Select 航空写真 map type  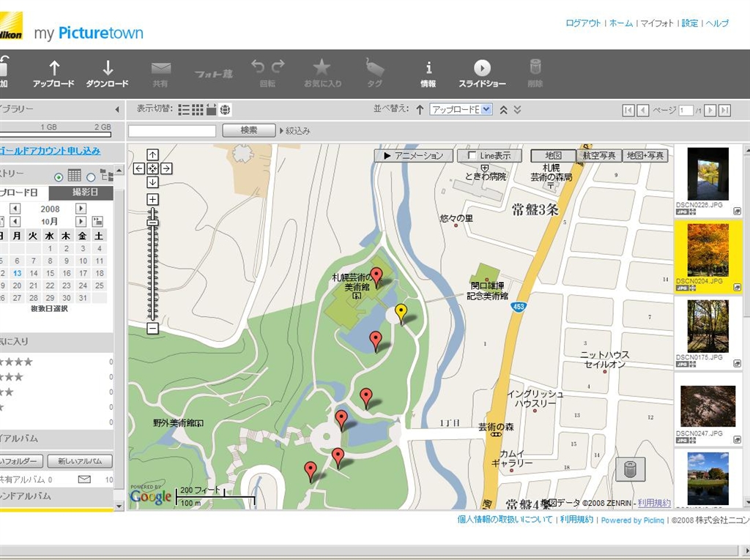(599, 155)
